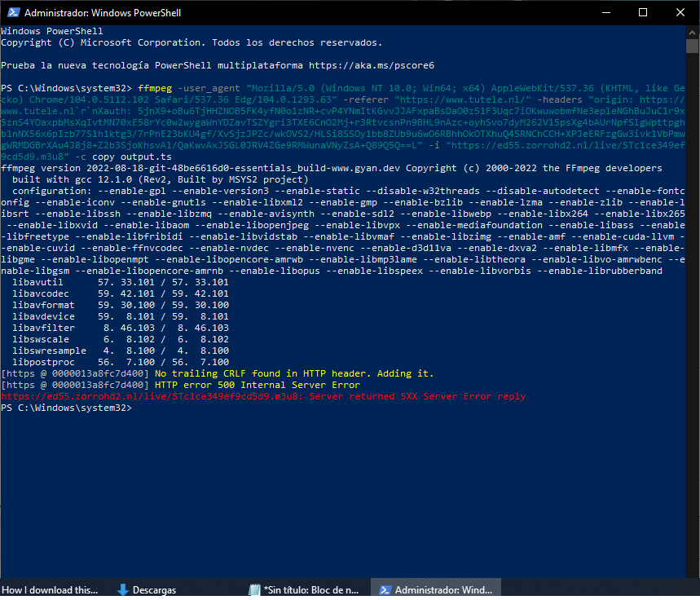Click the PowerShell icon in the title bar

[13, 12]
